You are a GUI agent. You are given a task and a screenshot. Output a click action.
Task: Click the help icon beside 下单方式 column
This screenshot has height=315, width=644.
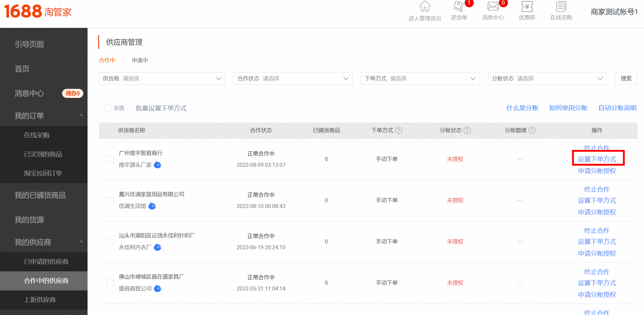click(399, 130)
